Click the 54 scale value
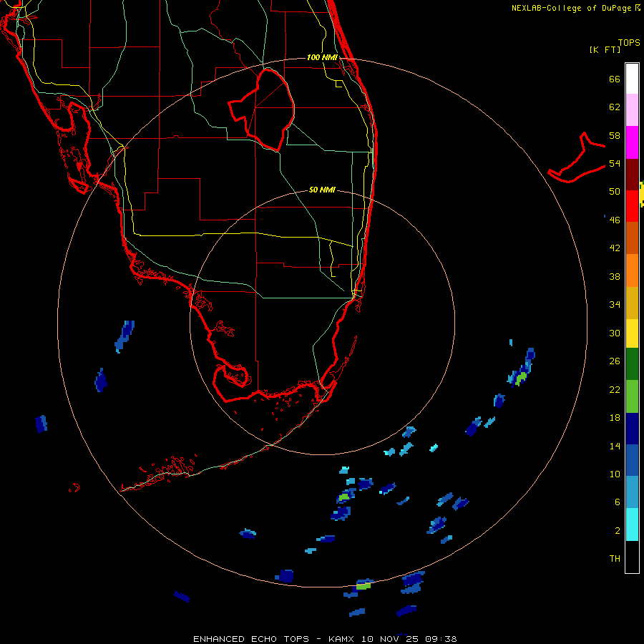The height and width of the screenshot is (644, 644). coord(615,163)
